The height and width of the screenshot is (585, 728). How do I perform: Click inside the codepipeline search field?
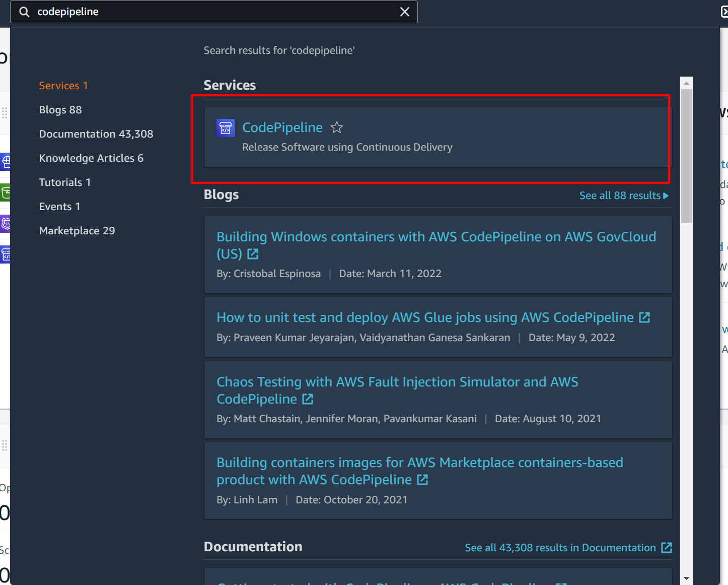(x=201, y=12)
